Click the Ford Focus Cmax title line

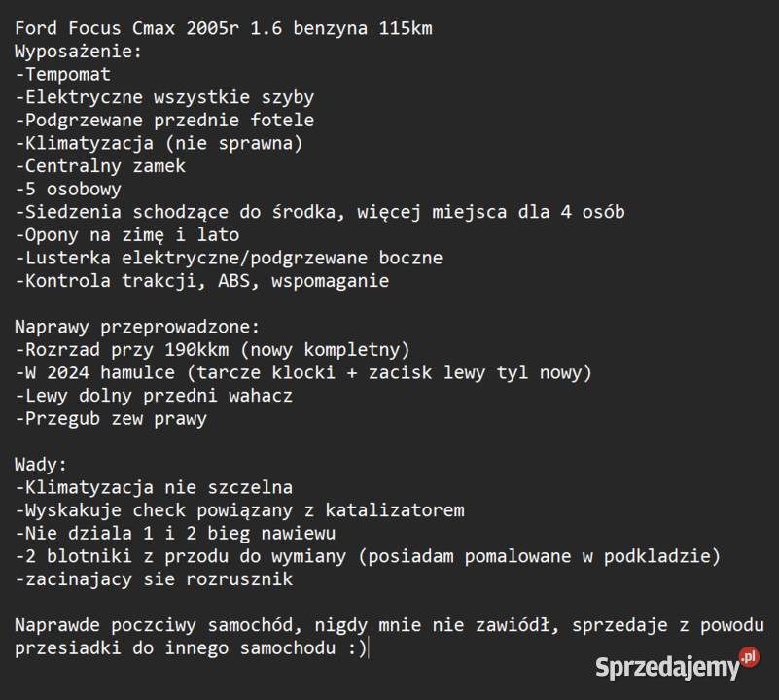(224, 28)
